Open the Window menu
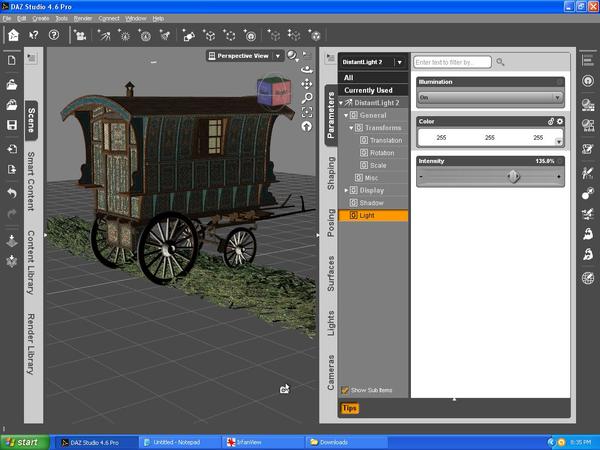Image resolution: width=600 pixels, height=450 pixels. pos(136,18)
